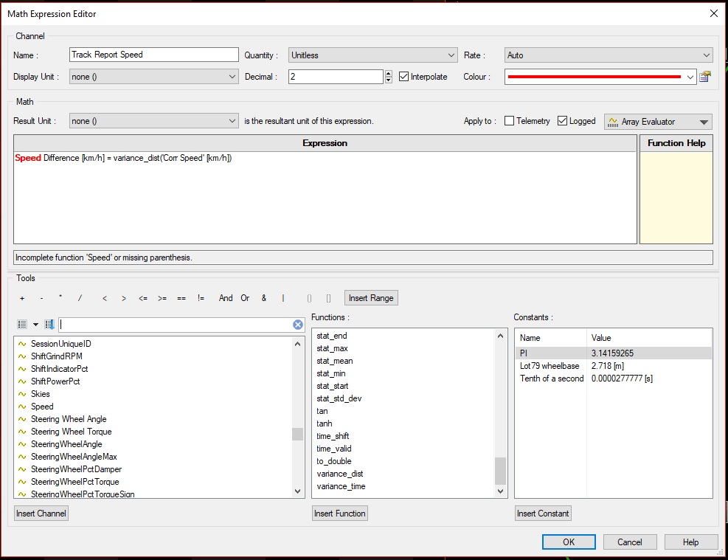Click the Speed channel wave icon

(22, 407)
